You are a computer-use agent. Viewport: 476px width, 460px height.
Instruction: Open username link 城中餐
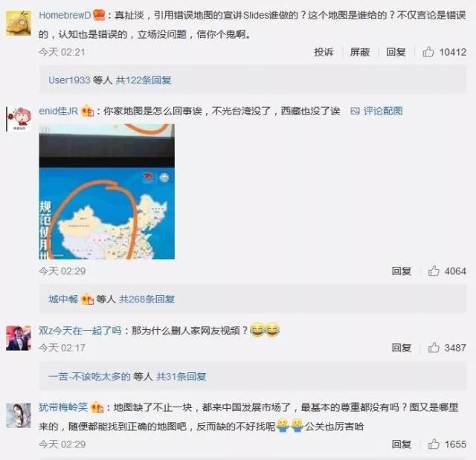[63, 299]
